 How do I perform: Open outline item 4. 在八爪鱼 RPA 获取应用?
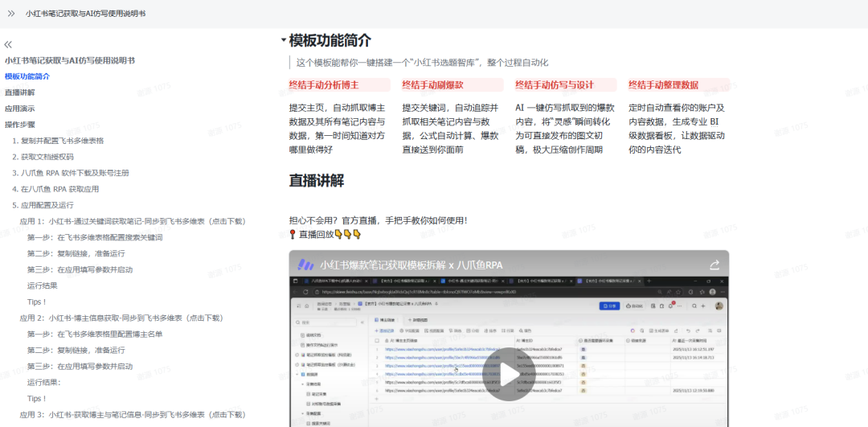pos(55,189)
